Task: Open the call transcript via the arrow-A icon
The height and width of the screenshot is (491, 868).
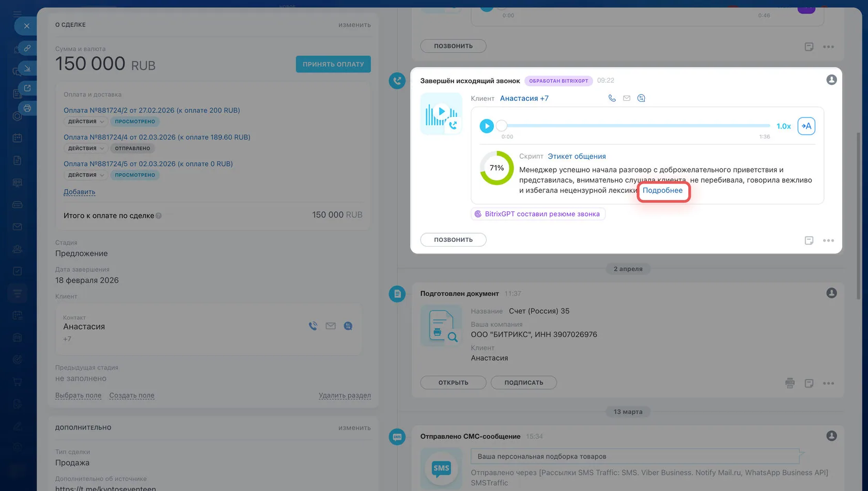Action: (x=807, y=126)
